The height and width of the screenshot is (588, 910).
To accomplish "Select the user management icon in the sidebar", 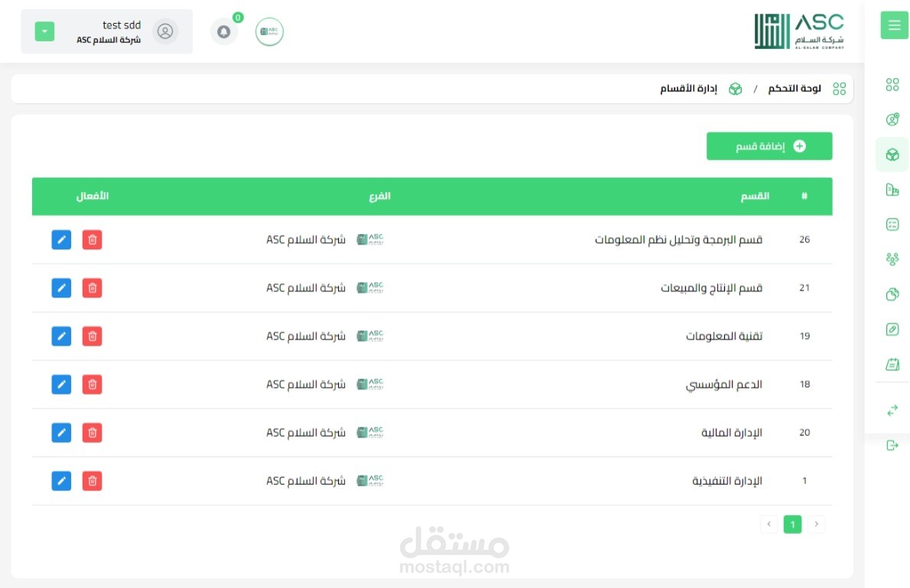I will point(892,119).
